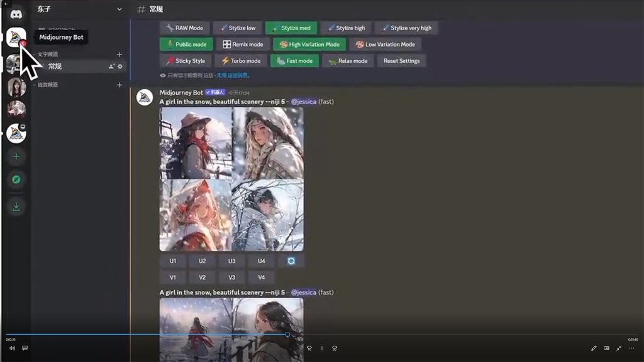The height and width of the screenshot is (362, 644).
Task: Click the Download Apps arrow icon
Action: (16, 207)
